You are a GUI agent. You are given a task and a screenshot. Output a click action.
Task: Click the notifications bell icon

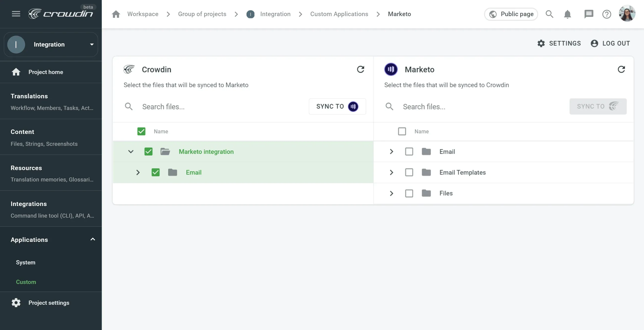click(567, 14)
